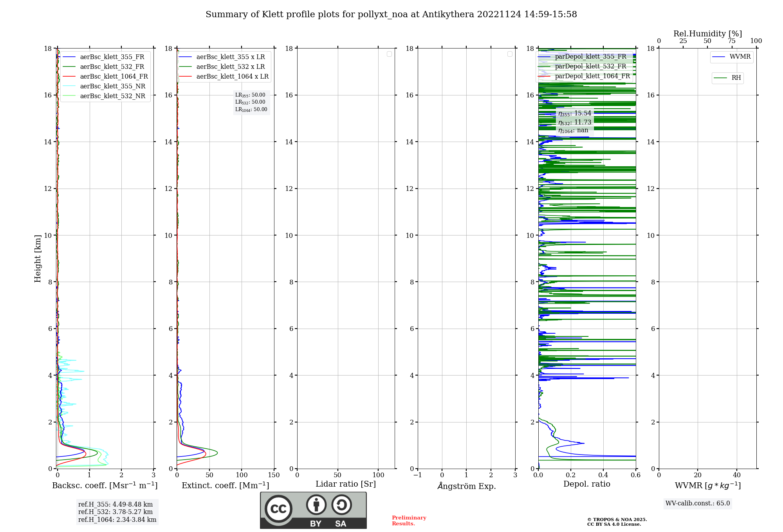
Task: Select legend entry 'aerBsc_klett_1064 x LR'
Action: pyautogui.click(x=224, y=76)
